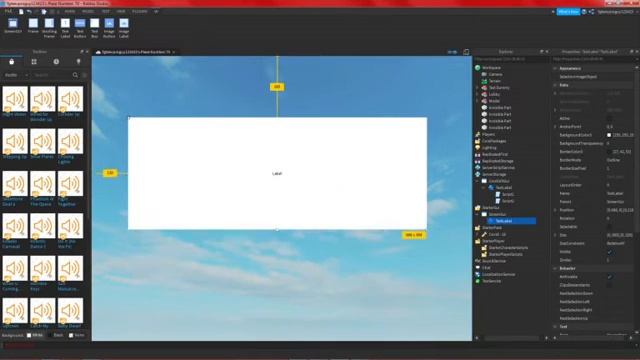This screenshot has height=360, width=640.
Task: Select SoundService in Explorer
Action: [x=494, y=261]
